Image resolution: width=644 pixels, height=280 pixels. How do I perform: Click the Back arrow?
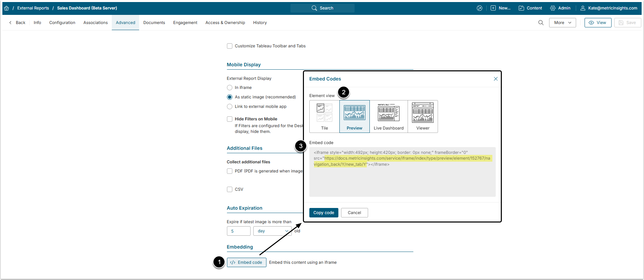[17, 23]
